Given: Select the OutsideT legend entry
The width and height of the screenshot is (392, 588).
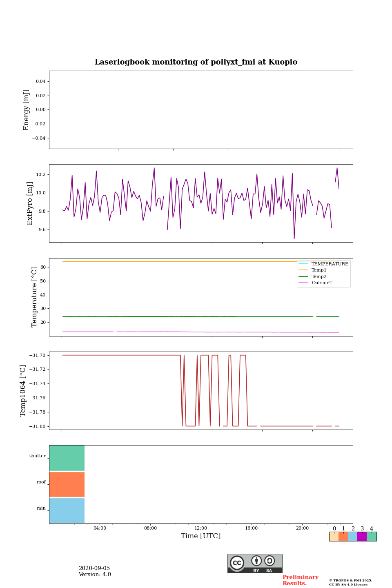Looking at the screenshot, I should click(322, 283).
